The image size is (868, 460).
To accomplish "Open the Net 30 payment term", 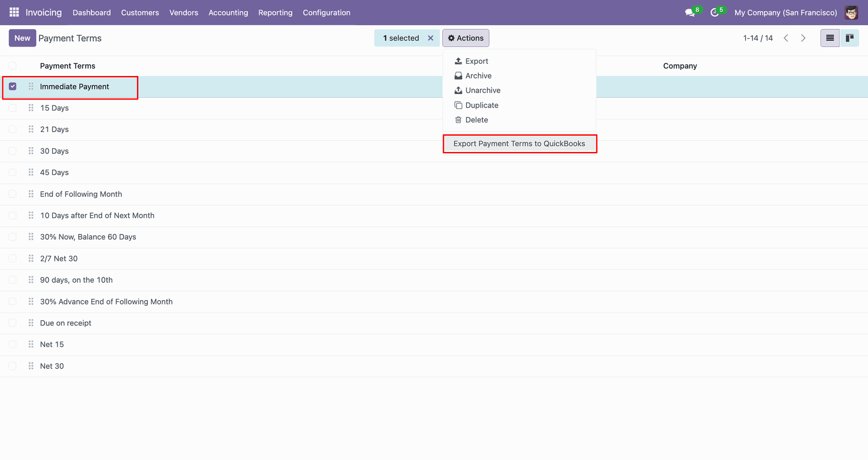I will click(x=52, y=366).
